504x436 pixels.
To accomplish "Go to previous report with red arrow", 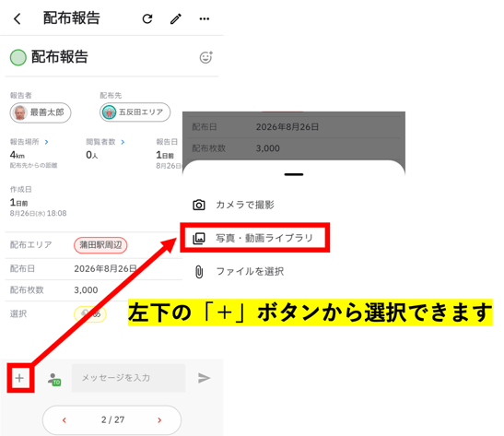I will (x=64, y=420).
